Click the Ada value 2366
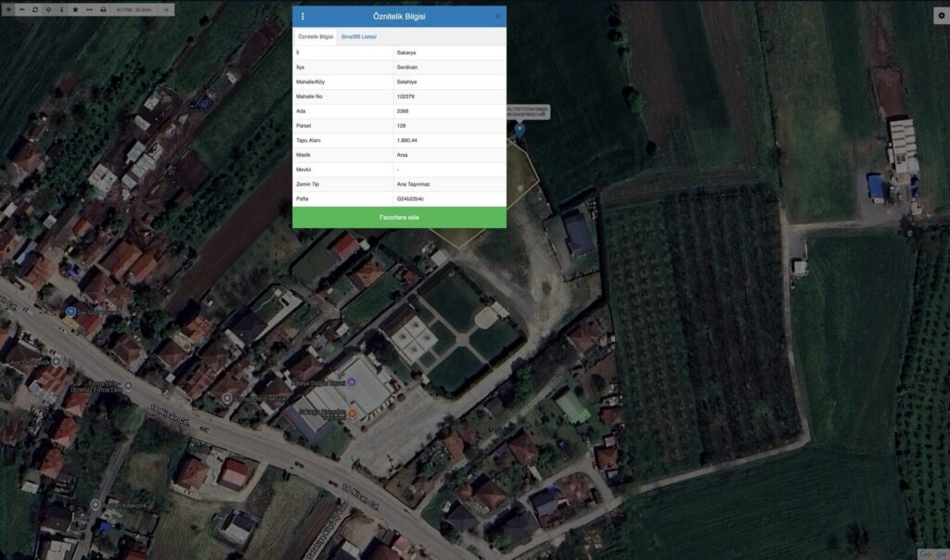 click(403, 110)
